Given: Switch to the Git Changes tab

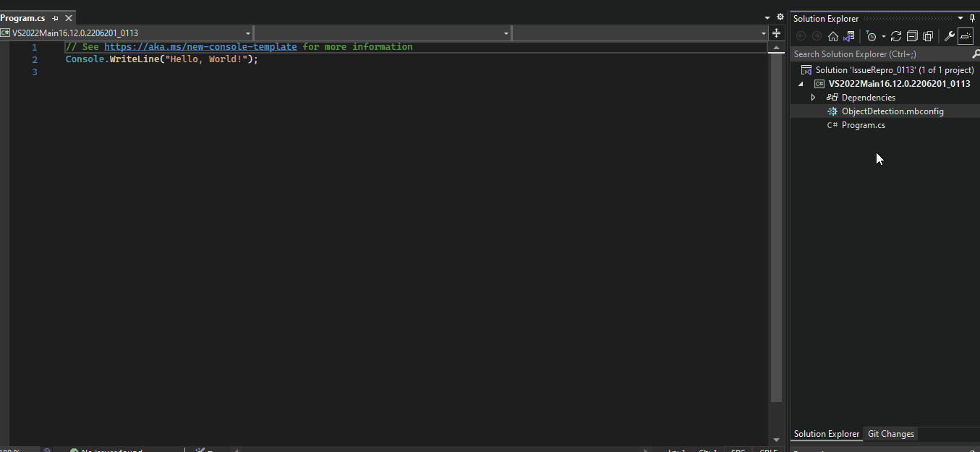Looking at the screenshot, I should pyautogui.click(x=890, y=434).
